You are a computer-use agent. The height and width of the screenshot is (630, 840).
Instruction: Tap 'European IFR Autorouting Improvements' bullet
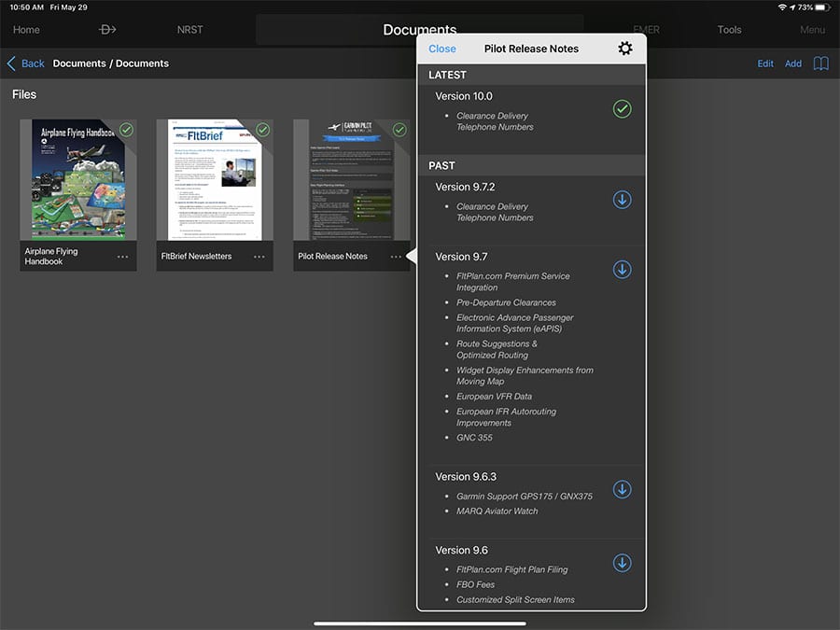506,417
